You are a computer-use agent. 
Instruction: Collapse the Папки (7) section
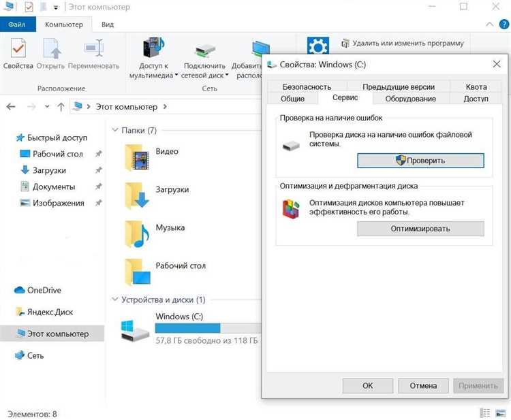pos(114,130)
